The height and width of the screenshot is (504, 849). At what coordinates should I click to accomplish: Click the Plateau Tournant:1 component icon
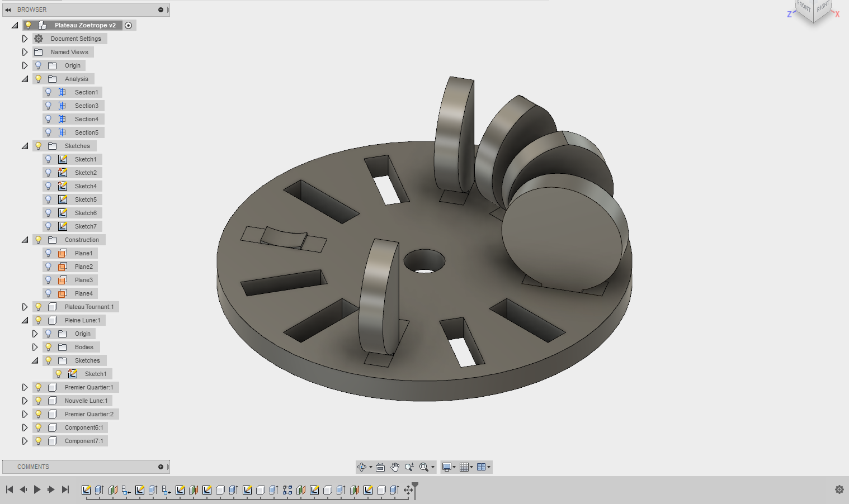(x=53, y=307)
